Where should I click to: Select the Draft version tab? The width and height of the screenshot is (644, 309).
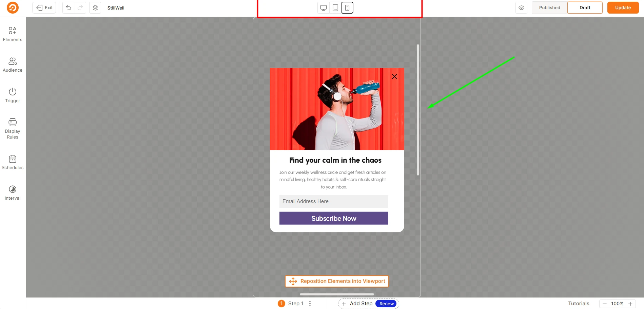[585, 7]
